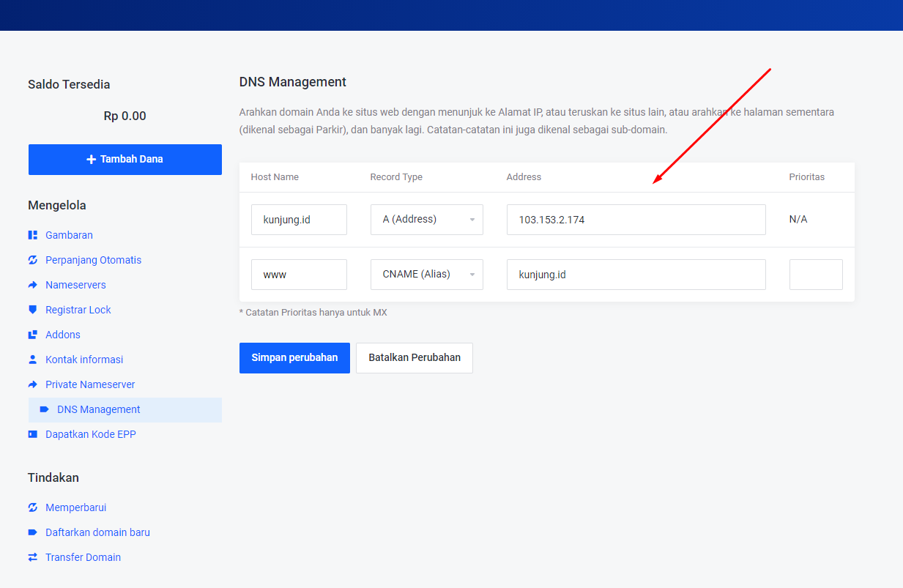Open the Memperbarui link under Tindakan
Image resolution: width=903 pixels, height=588 pixels.
(75, 507)
